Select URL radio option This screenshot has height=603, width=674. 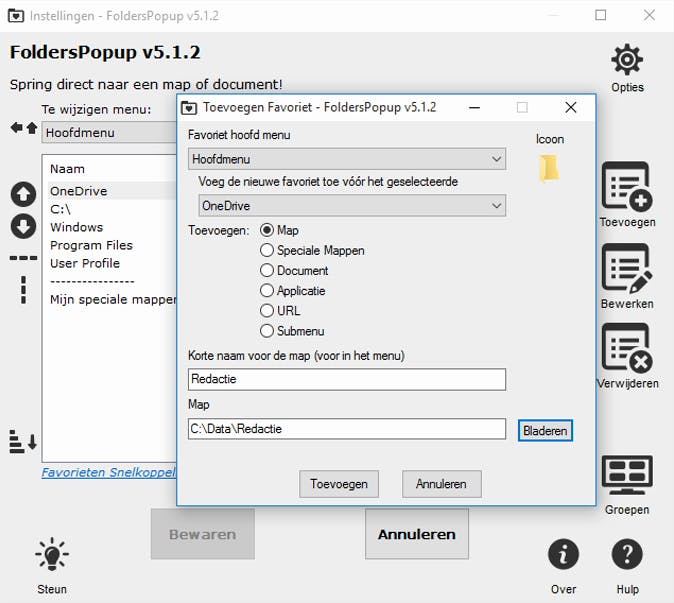pyautogui.click(x=280, y=311)
